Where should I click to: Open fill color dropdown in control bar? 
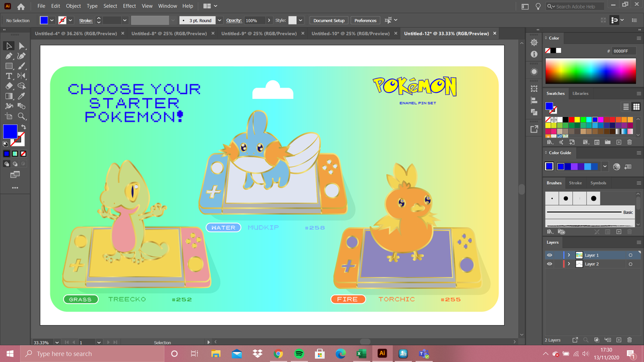[x=52, y=20]
